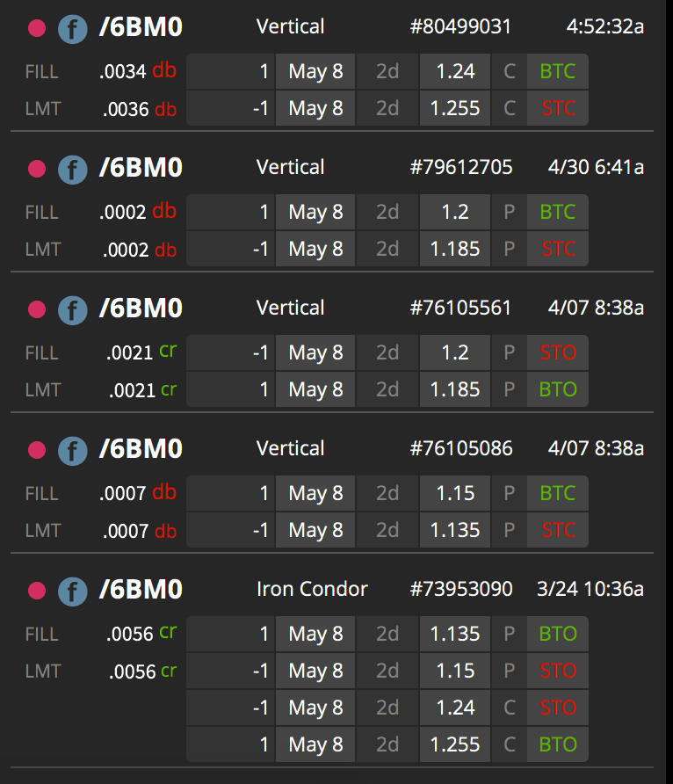This screenshot has width=673, height=784.
Task: Click BTO on the 1.135 put leg
Action: pos(558,634)
